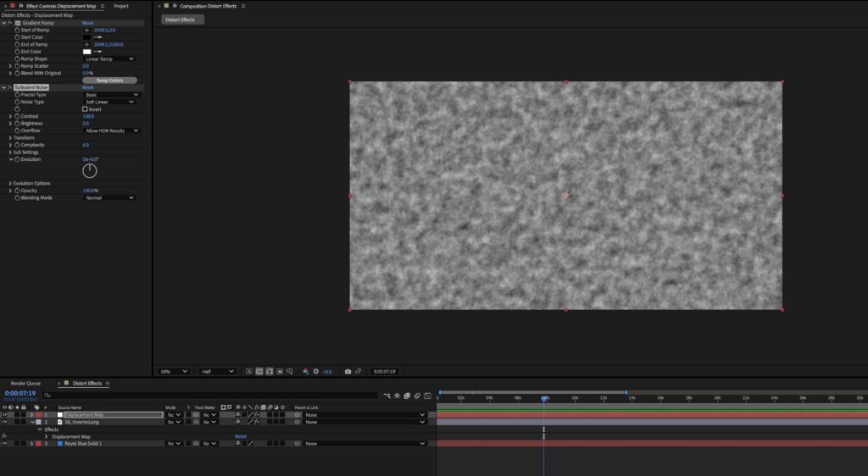This screenshot has height=476, width=868.
Task: Enable the Motion Blur timeline switch icon
Action: tap(417, 396)
